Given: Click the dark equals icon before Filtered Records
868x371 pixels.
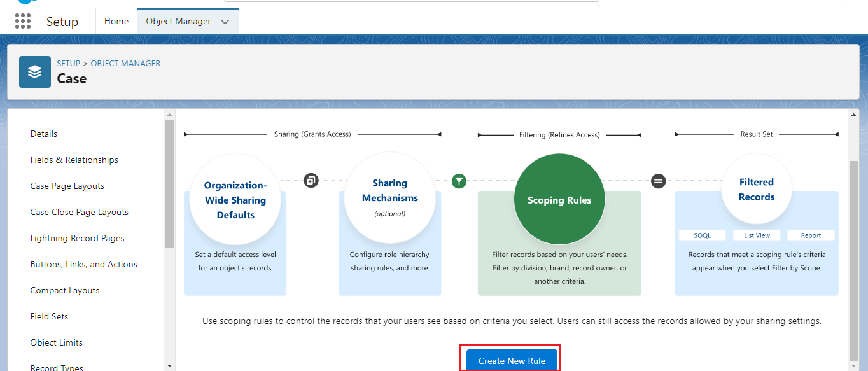Looking at the screenshot, I should [658, 181].
